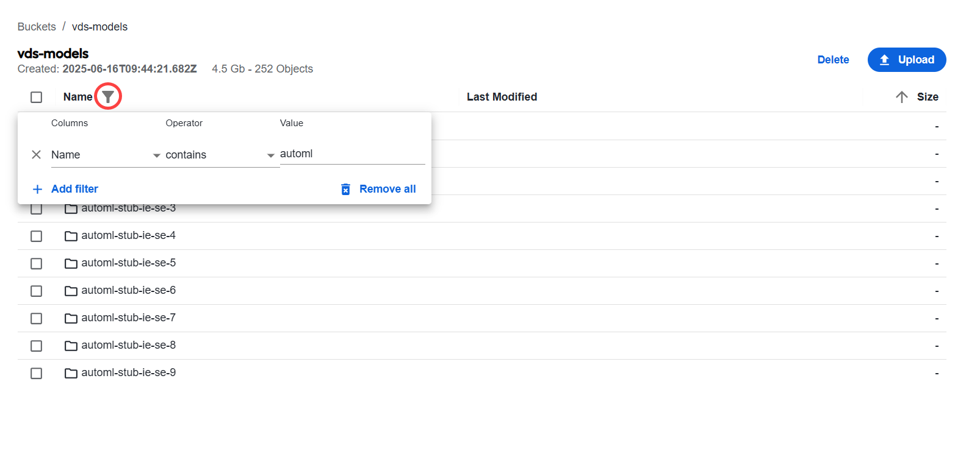Check the box for automl-stub-ie-se-8
980x470 pixels.
pyautogui.click(x=37, y=346)
